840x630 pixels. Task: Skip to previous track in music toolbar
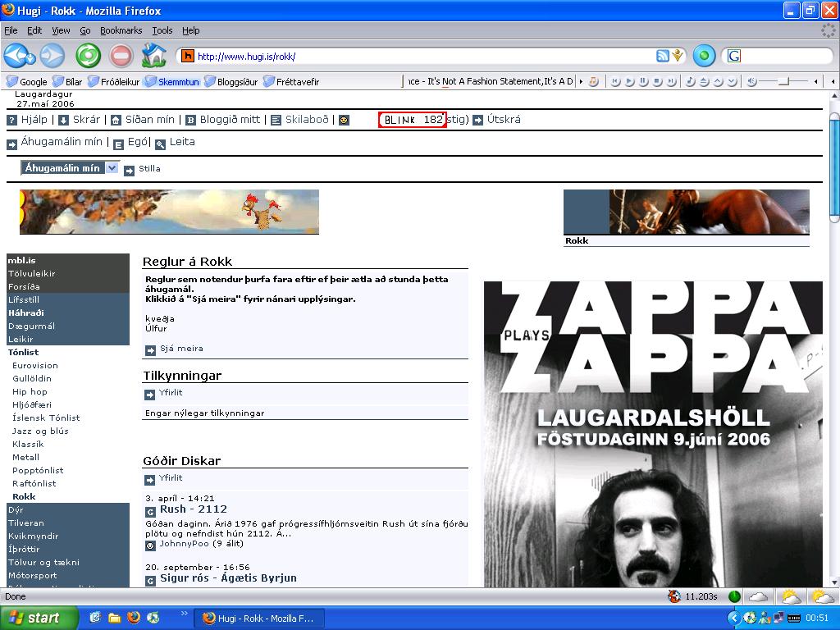coord(616,81)
